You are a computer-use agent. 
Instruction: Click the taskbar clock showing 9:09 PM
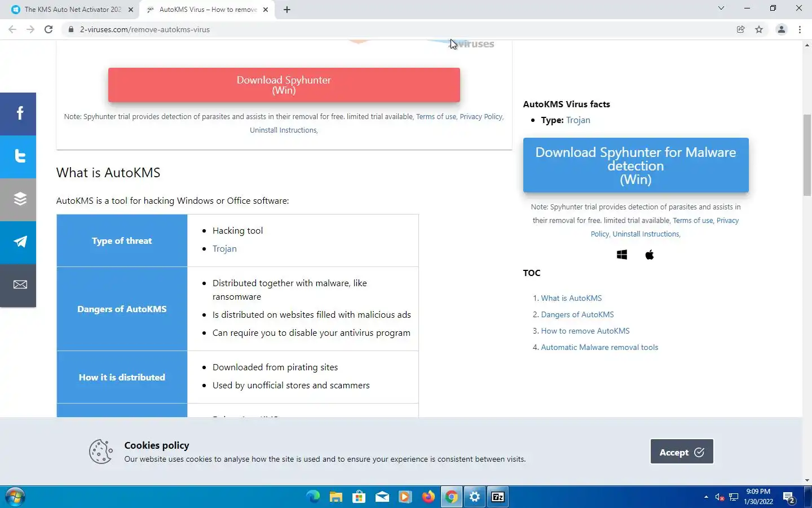pyautogui.click(x=758, y=497)
